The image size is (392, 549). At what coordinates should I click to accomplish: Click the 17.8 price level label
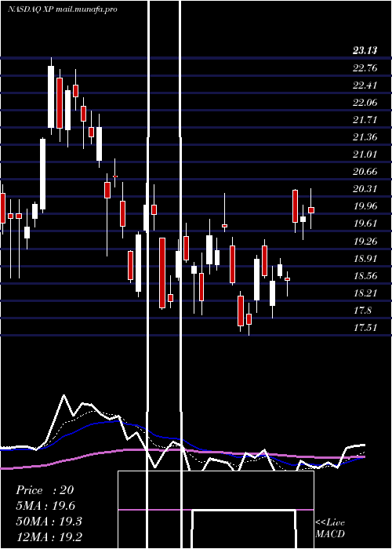(x=362, y=311)
